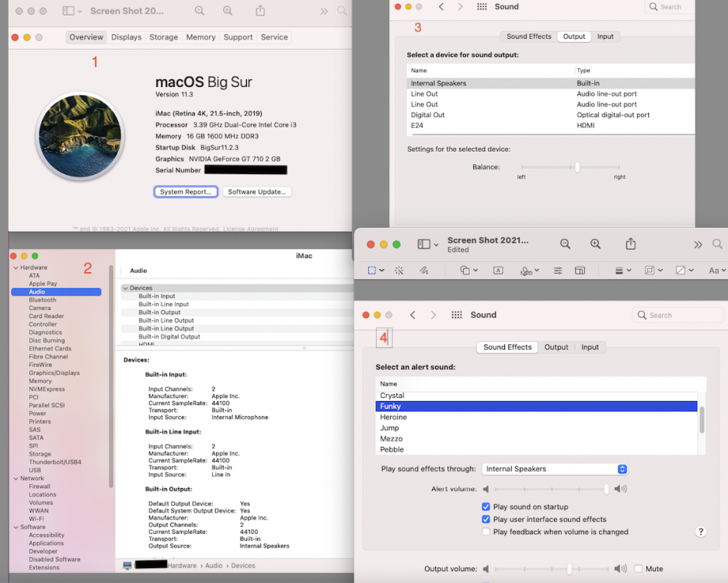Screen dimensions: 728x583
Task: Open the Shapes tool menu
Action: tap(469, 271)
